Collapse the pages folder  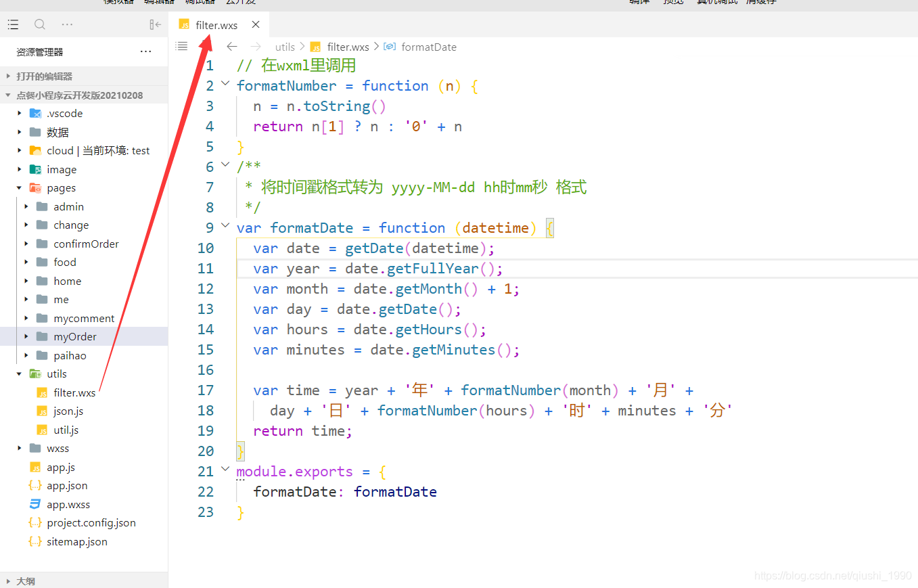[20, 187]
